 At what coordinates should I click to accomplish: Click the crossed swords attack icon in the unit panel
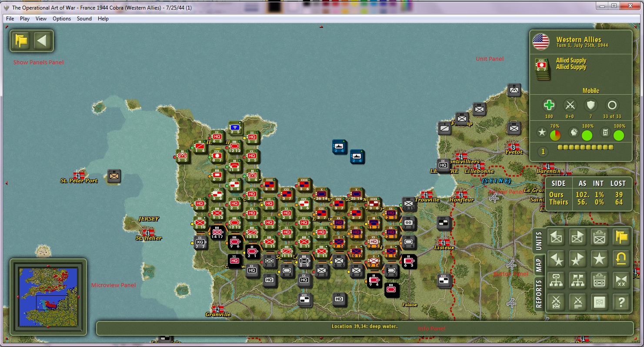click(570, 105)
